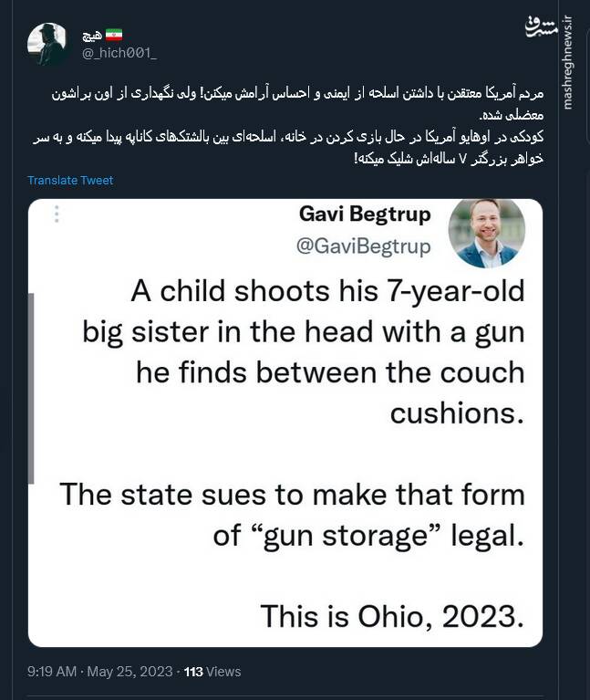
Task: Click Gavi Begtrup's round profile photo
Action: [486, 232]
